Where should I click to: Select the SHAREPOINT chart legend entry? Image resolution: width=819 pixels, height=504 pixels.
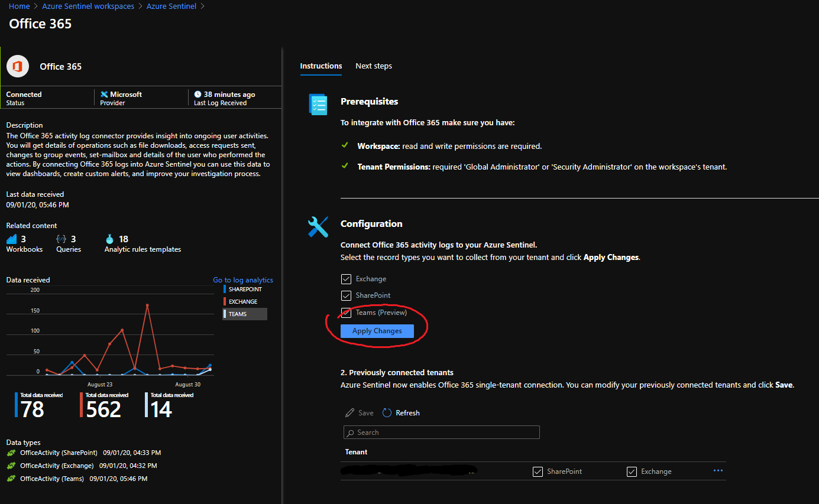click(x=245, y=290)
